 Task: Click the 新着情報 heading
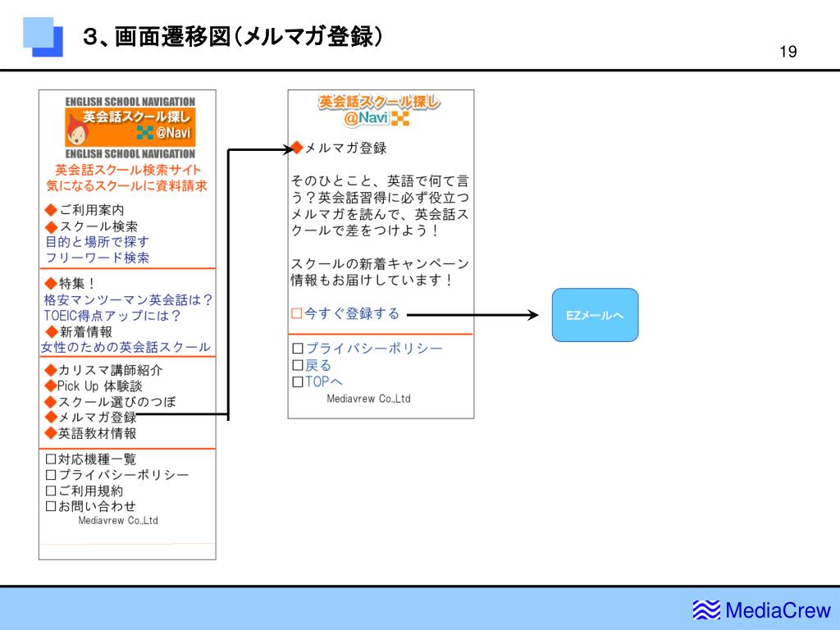pyautogui.click(x=79, y=331)
